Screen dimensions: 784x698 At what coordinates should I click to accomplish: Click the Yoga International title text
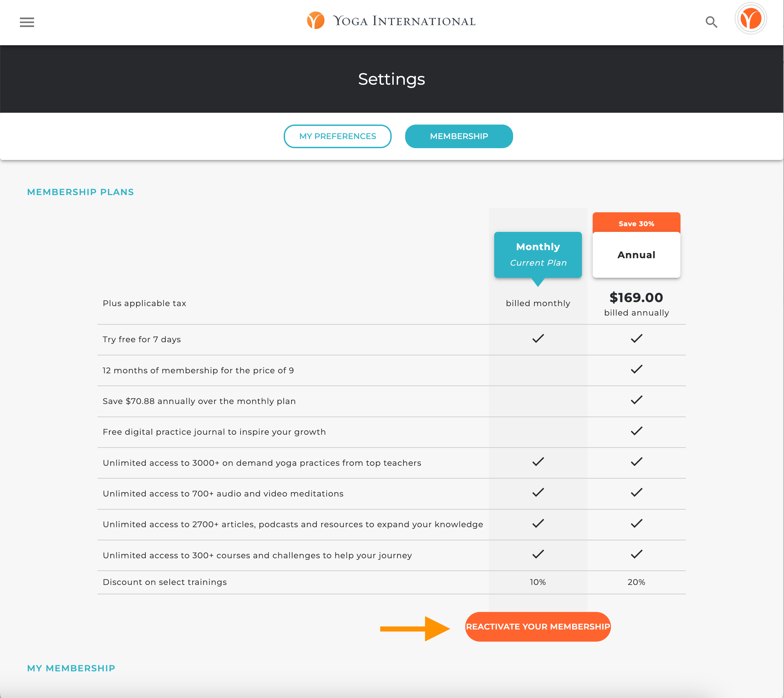[x=404, y=21]
